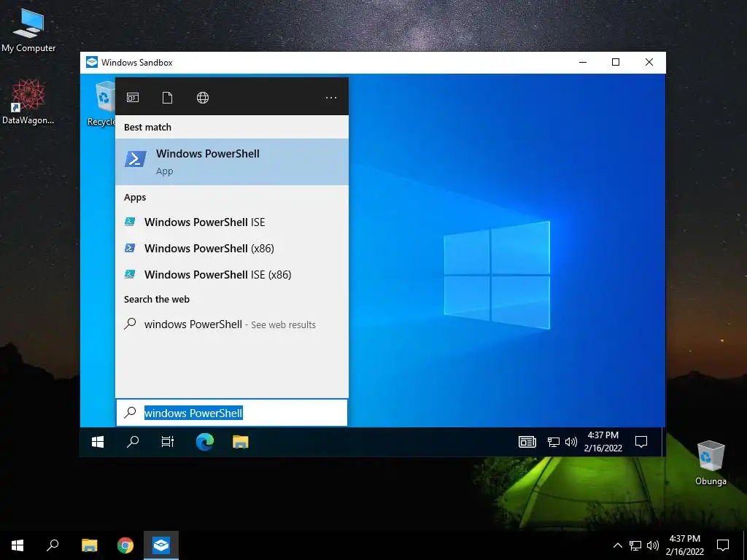Launch Google Chrome from host taskbar
Viewport: 747px width, 560px height.
click(x=125, y=545)
